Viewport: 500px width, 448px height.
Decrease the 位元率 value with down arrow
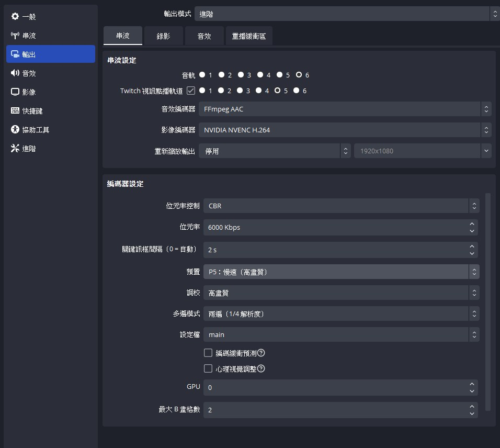[472, 231]
